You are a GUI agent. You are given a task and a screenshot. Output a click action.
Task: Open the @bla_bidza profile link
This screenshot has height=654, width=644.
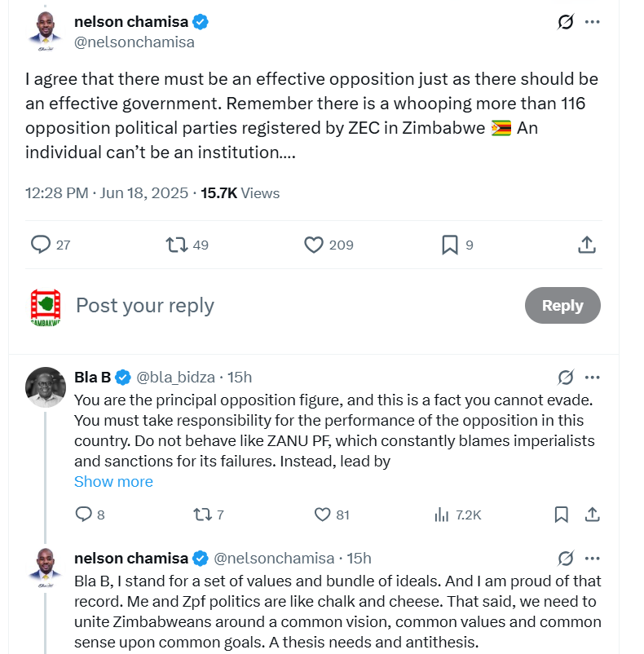[x=175, y=377]
